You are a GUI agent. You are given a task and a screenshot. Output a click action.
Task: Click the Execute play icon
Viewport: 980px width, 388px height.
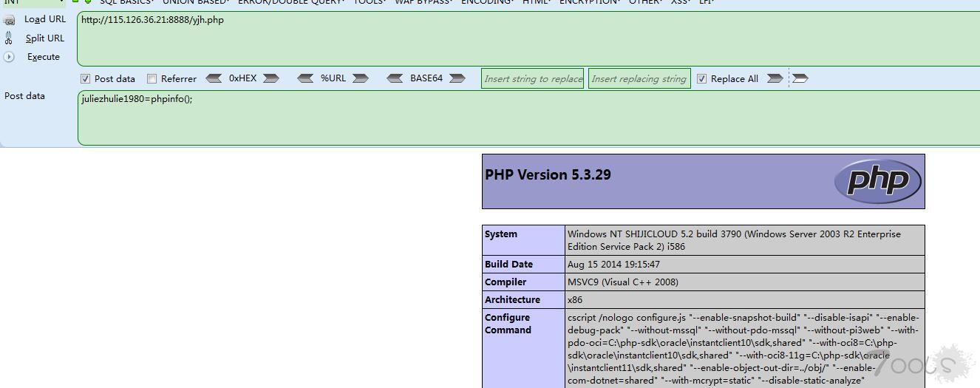click(x=9, y=57)
